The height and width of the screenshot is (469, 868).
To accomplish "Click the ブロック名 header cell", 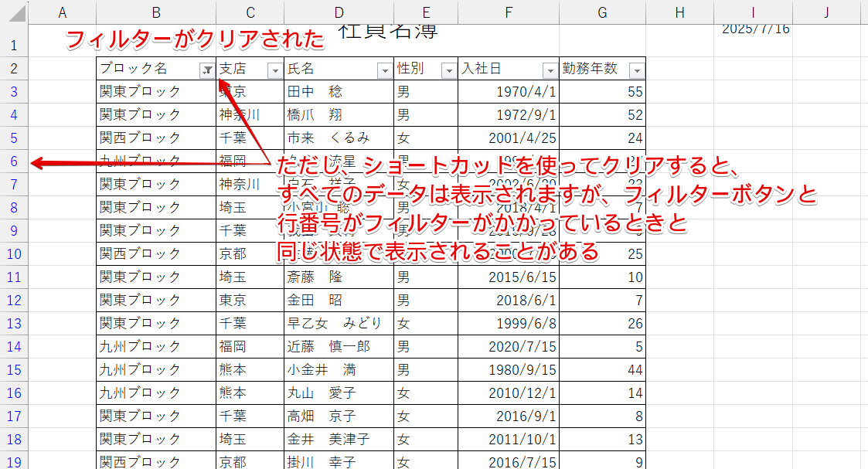I will (156, 69).
